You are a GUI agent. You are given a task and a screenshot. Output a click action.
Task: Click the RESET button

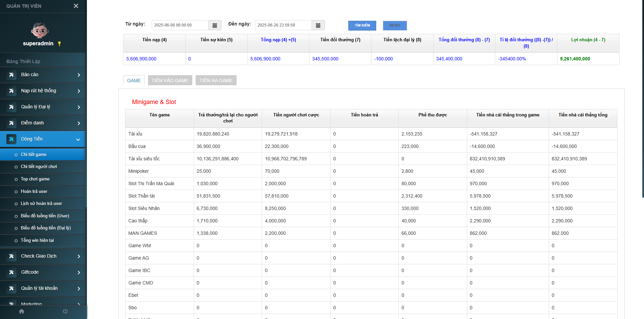(x=395, y=25)
